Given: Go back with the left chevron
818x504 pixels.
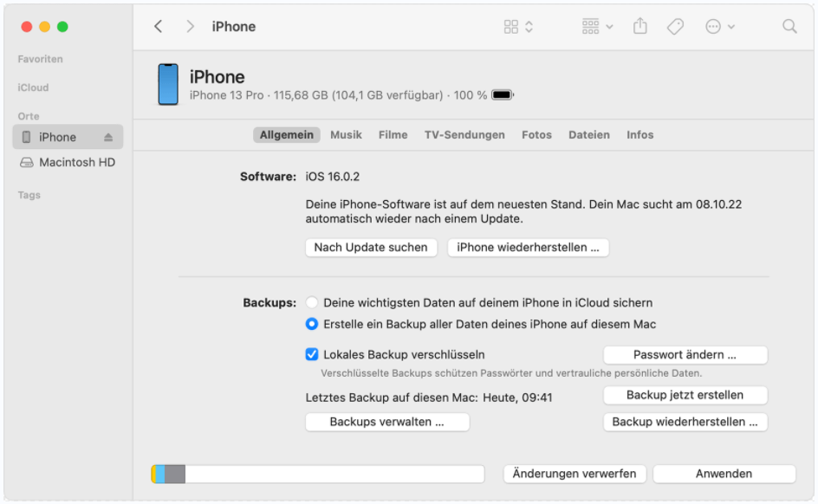Looking at the screenshot, I should pos(158,27).
